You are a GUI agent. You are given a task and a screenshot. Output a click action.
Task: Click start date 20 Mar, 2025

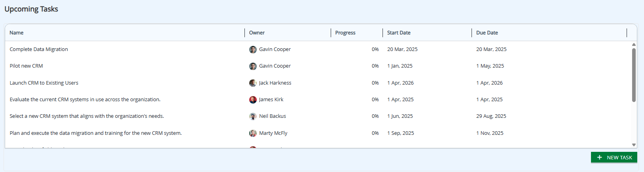(x=402, y=49)
